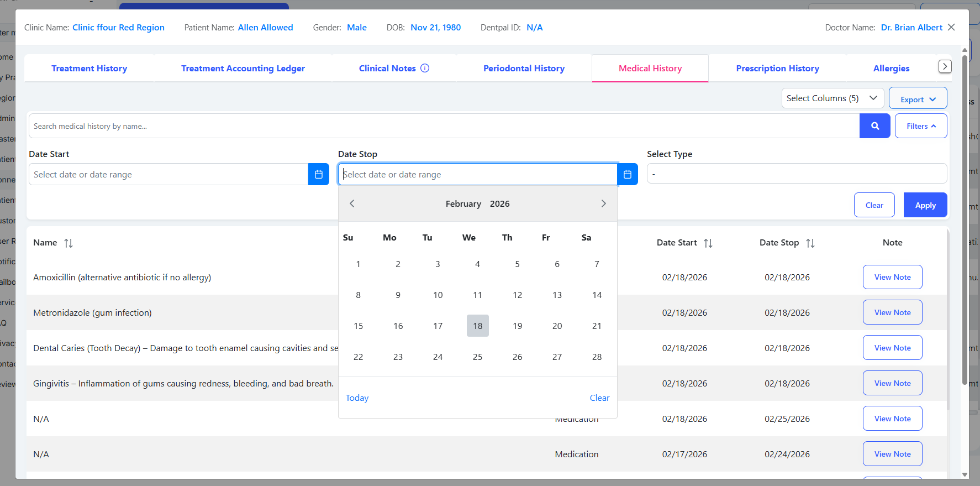
Task: Open the Date Start calendar icon
Action: pyautogui.click(x=318, y=174)
